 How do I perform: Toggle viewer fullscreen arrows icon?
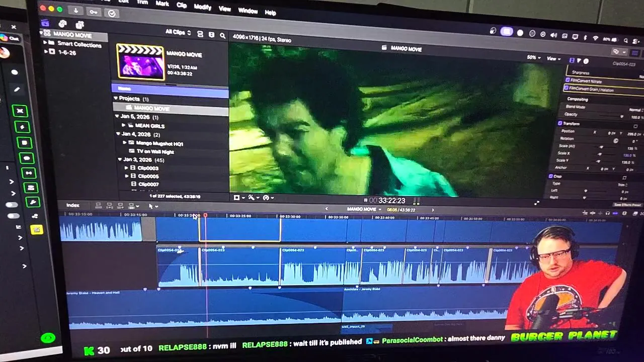coord(537,203)
